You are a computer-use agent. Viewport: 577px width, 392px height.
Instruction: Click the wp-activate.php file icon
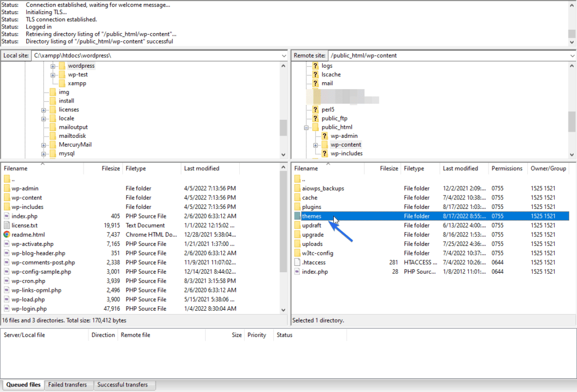tap(7, 244)
